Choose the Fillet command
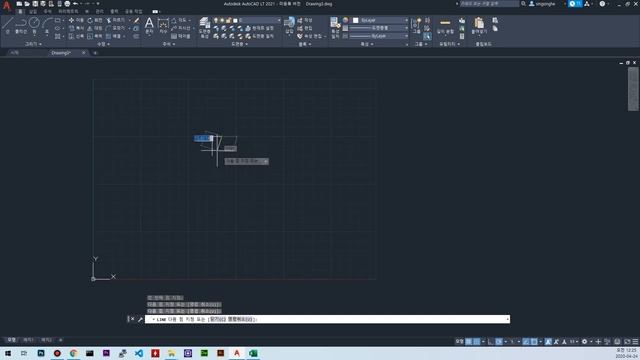The width and height of the screenshot is (640, 360). (x=116, y=28)
